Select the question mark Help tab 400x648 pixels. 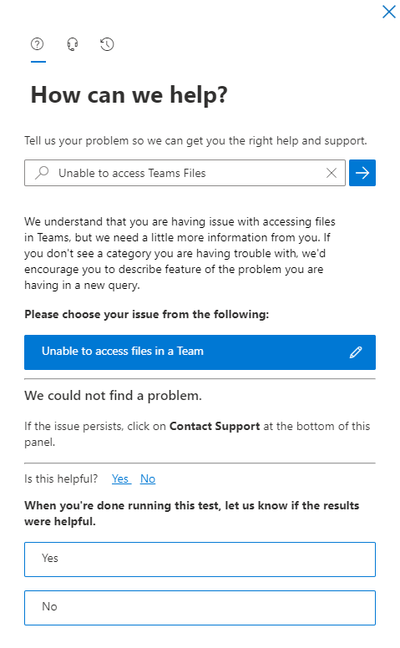37,44
